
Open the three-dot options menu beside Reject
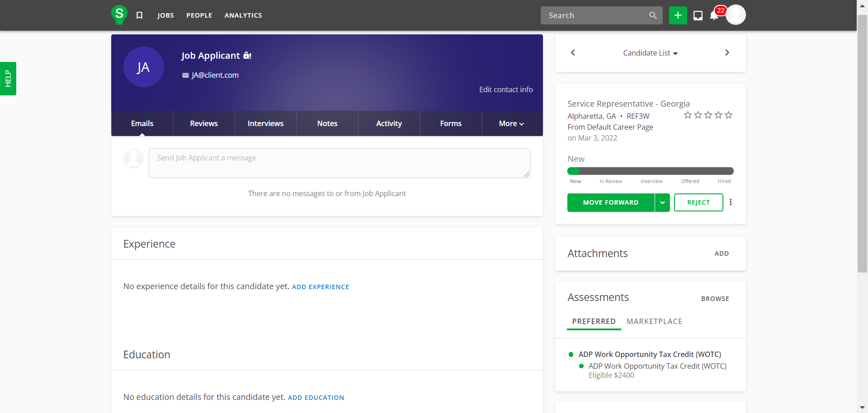click(x=731, y=202)
